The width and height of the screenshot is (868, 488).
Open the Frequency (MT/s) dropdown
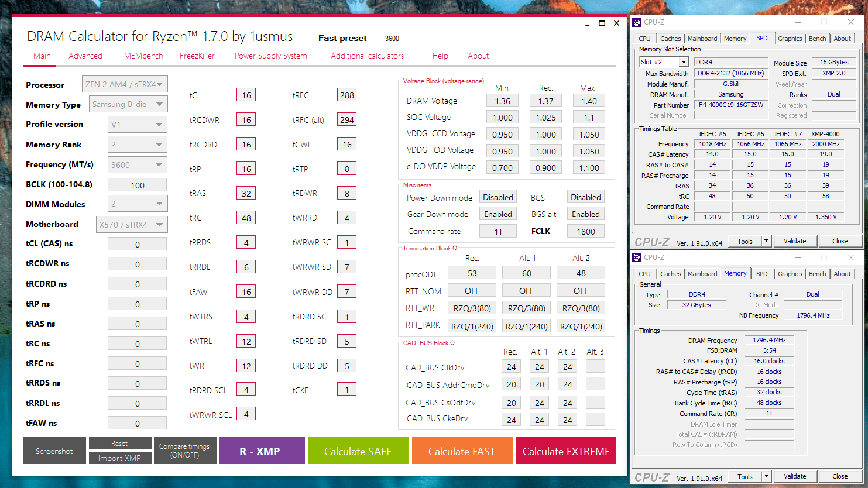138,165
